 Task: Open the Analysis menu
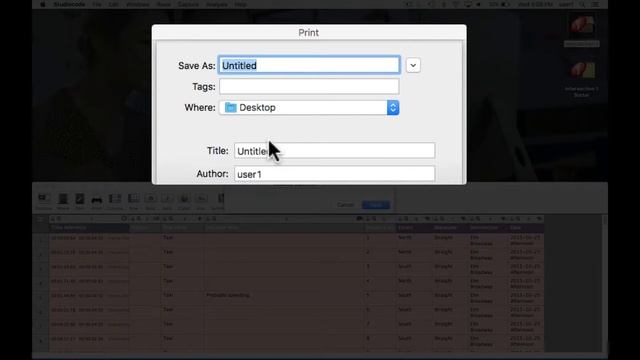click(216, 4)
